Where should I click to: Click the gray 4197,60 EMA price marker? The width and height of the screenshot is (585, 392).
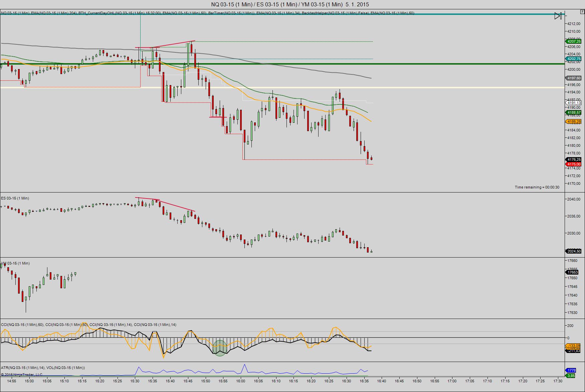click(574, 78)
